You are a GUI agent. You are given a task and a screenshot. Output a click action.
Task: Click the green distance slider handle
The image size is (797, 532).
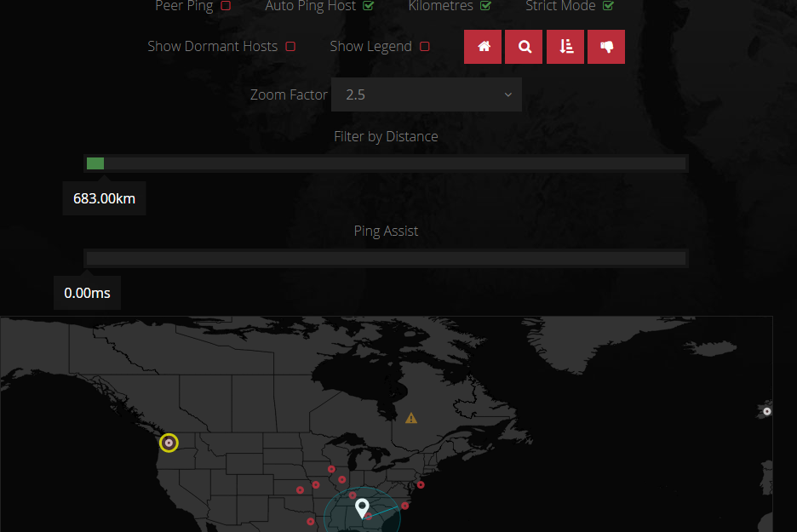point(95,163)
